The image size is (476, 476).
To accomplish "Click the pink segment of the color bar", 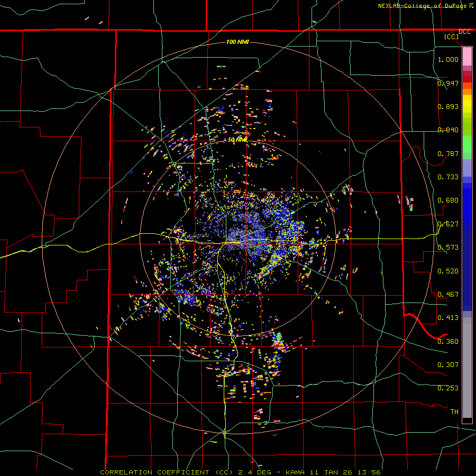I will pos(467,57).
